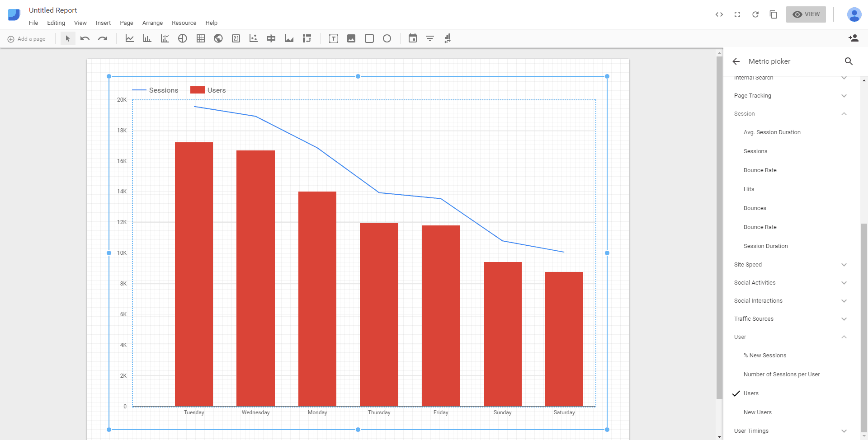Insert a time series chart

point(130,39)
